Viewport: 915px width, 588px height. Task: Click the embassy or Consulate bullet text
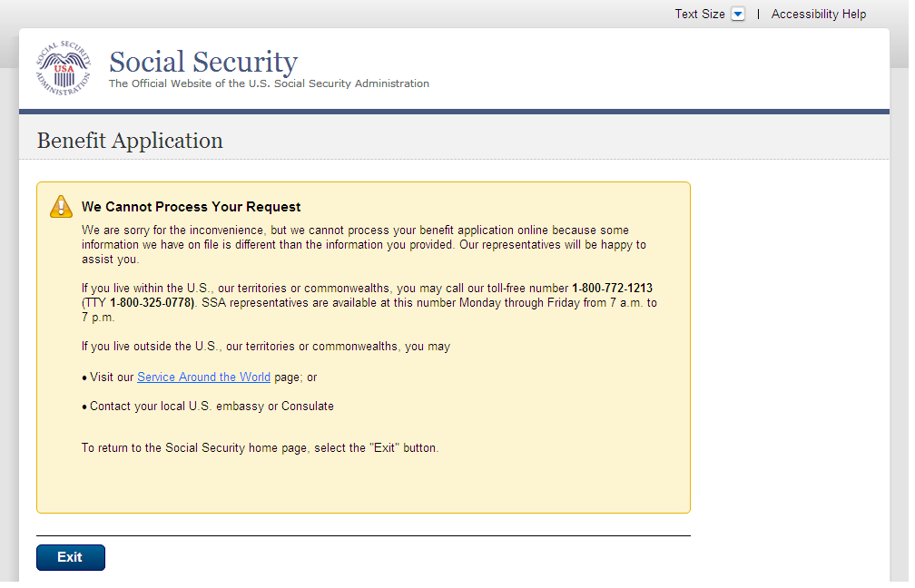pyautogui.click(x=212, y=407)
